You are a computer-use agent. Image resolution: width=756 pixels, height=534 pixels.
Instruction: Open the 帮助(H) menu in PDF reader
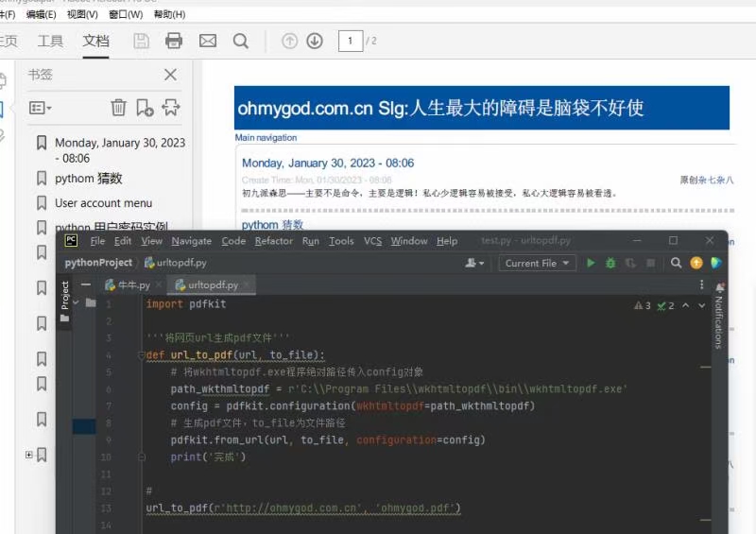169,14
